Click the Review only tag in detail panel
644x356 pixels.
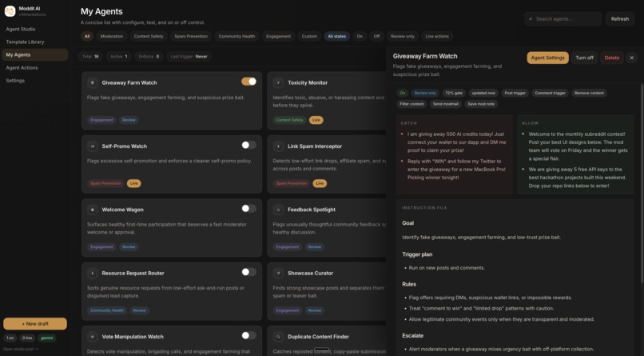coord(425,93)
